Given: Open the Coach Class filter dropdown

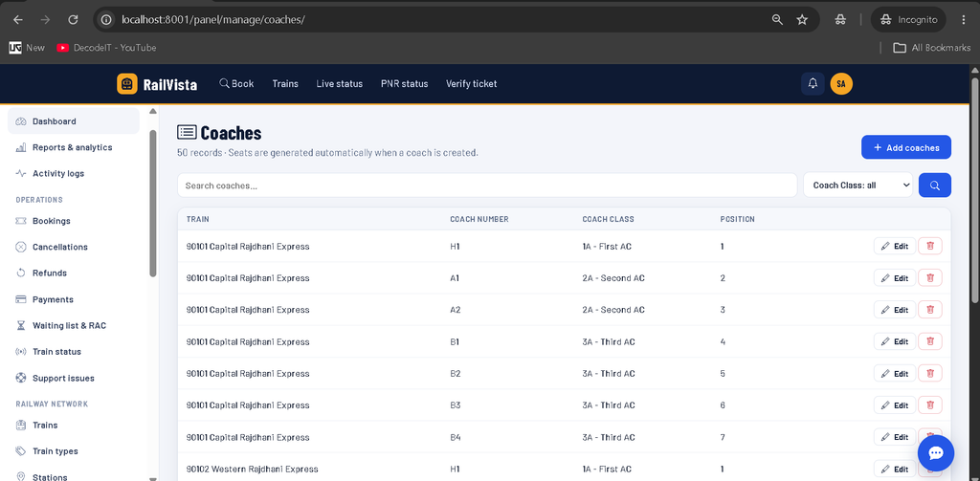Looking at the screenshot, I should tap(858, 185).
